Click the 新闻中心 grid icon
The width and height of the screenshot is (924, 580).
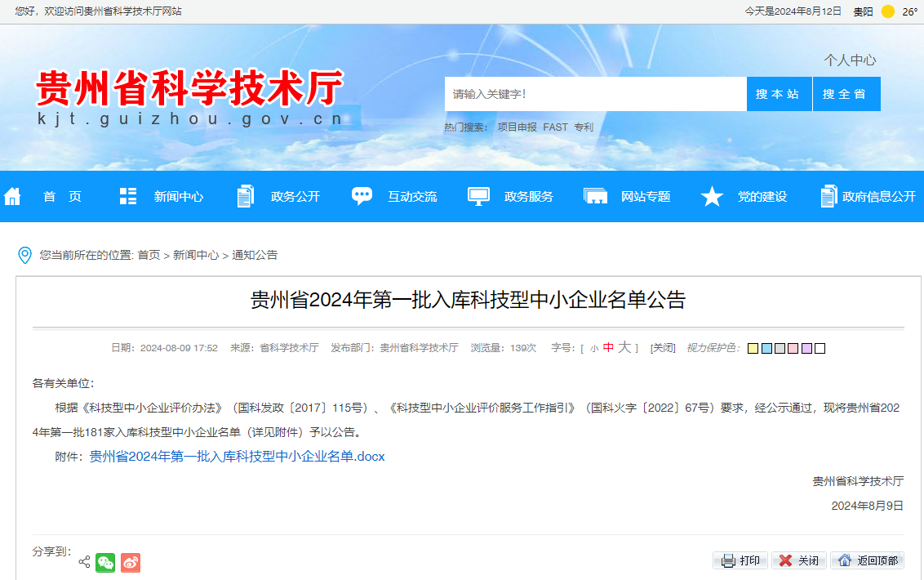coord(127,196)
